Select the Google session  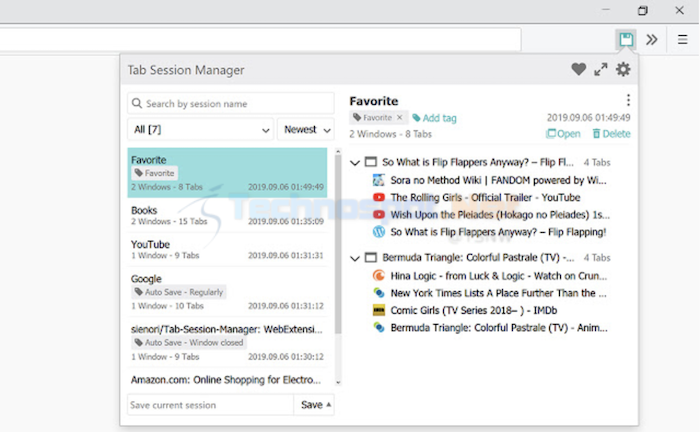click(x=227, y=291)
